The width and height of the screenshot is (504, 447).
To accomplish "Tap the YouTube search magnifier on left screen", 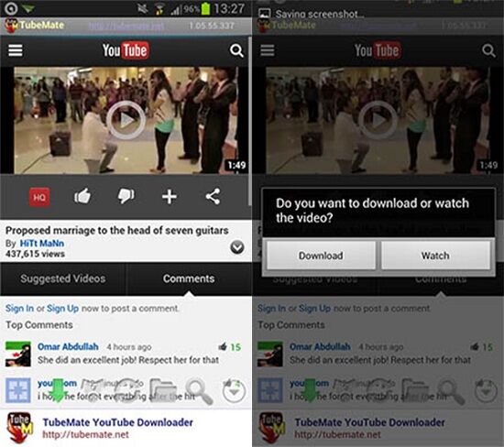I will pos(236,50).
